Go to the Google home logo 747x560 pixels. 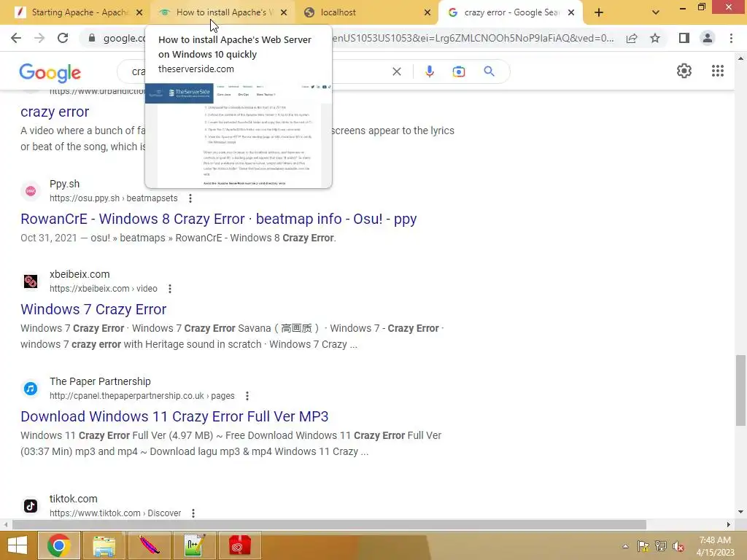click(50, 72)
